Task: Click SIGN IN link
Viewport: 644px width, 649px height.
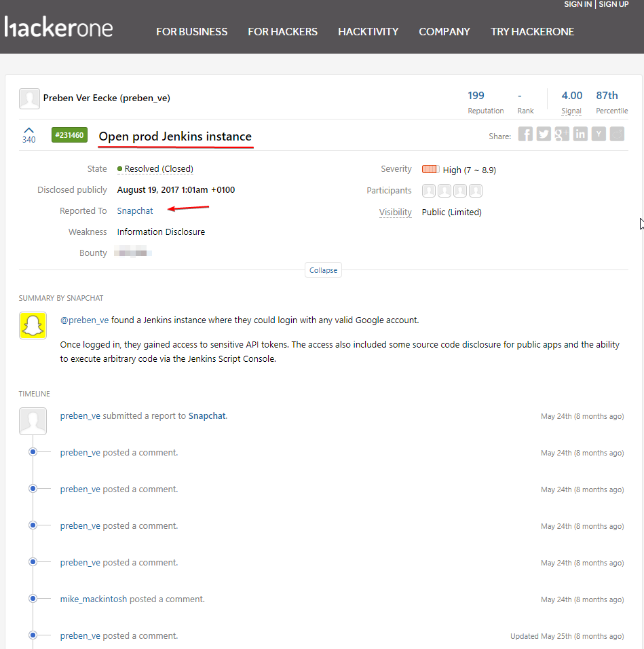Action: coord(577,4)
